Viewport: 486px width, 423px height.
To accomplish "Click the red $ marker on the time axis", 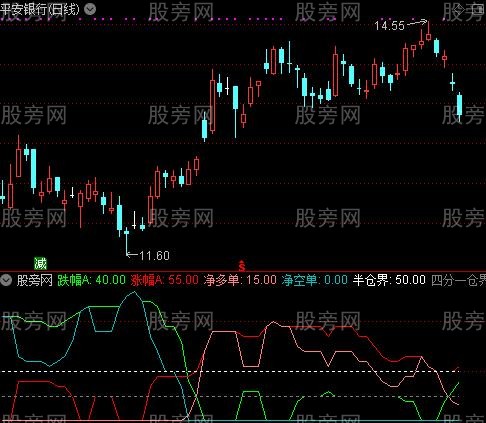I will (242, 266).
